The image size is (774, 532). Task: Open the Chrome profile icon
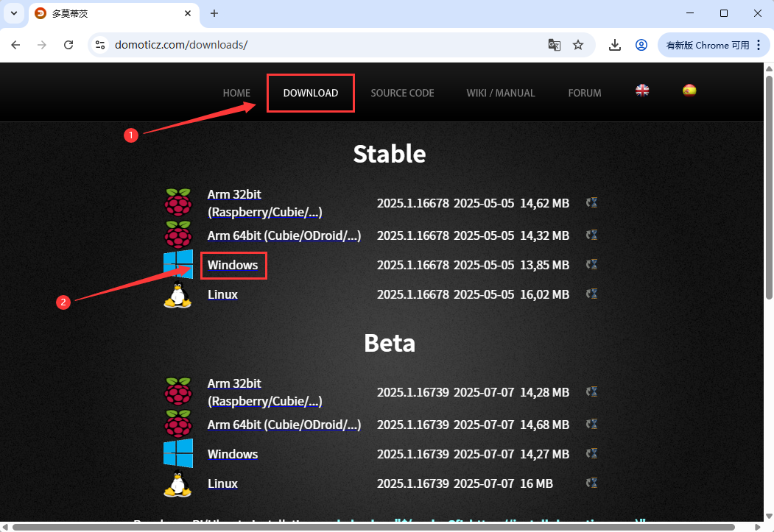tap(641, 45)
